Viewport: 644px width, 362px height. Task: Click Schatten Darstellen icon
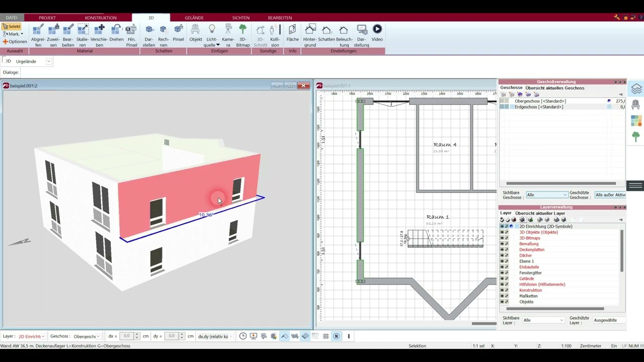click(x=149, y=35)
